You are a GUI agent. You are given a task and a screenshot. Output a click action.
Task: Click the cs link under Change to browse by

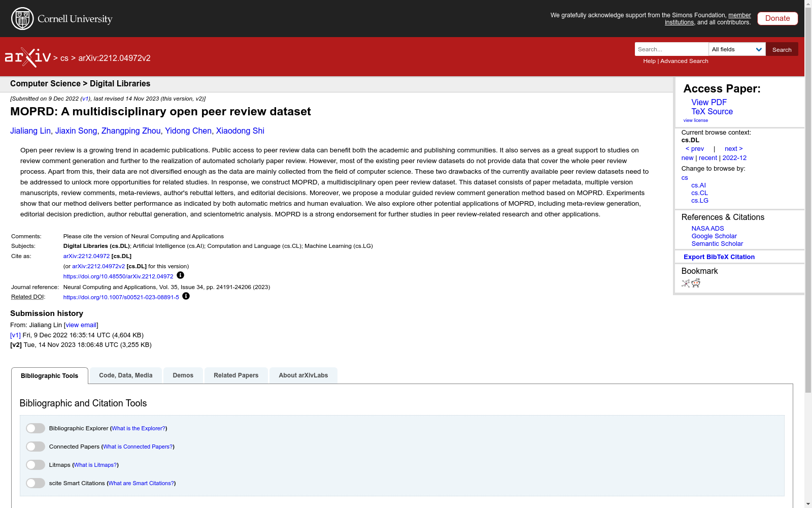pos(685,178)
